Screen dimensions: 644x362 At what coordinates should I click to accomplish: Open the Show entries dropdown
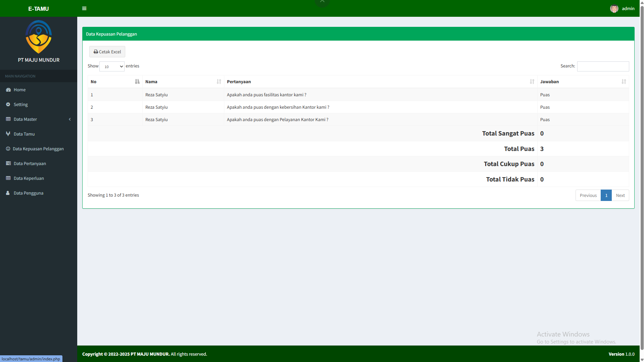pyautogui.click(x=112, y=66)
